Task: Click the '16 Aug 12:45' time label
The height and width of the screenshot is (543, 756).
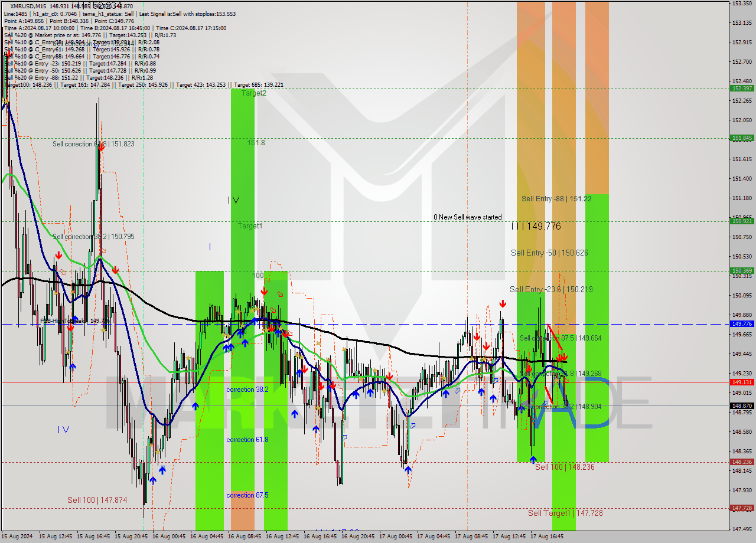Action: coord(282,537)
